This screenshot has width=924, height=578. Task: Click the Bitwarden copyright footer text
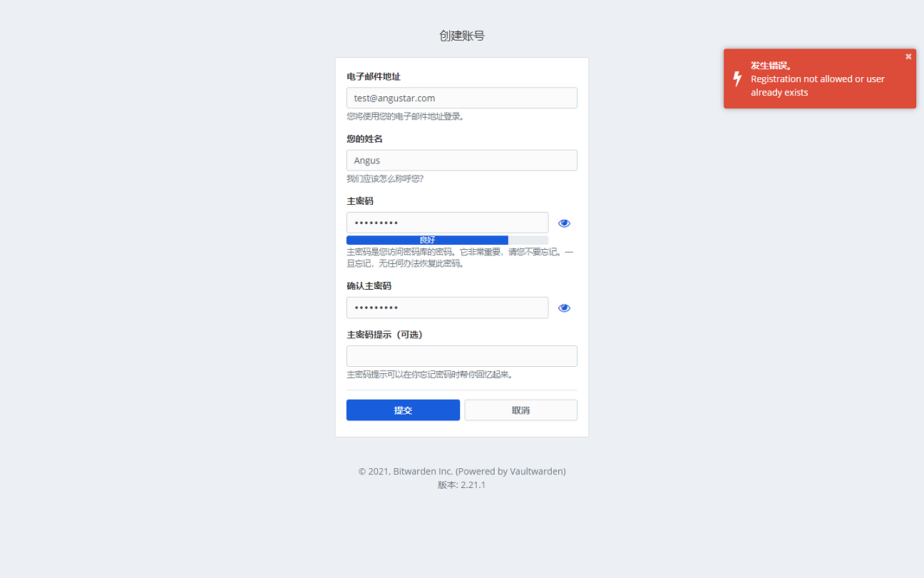(462, 471)
